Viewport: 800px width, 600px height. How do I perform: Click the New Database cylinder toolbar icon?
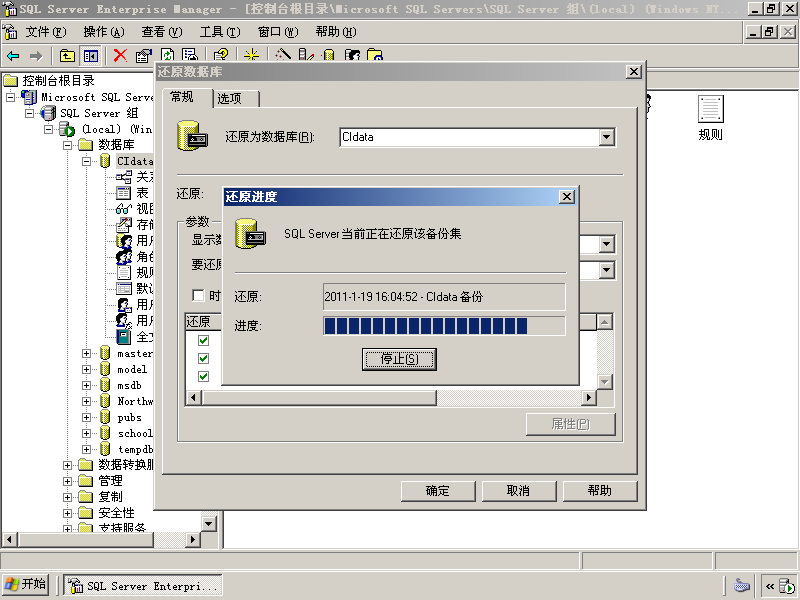coord(329,55)
